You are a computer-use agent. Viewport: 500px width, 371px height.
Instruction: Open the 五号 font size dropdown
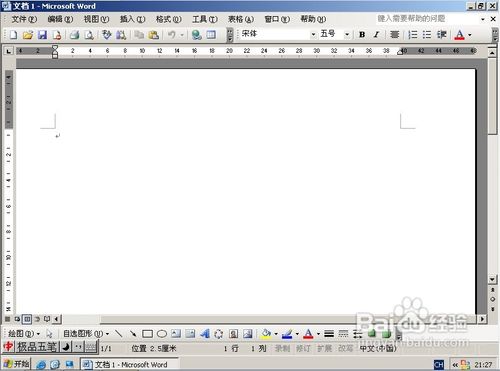point(347,34)
